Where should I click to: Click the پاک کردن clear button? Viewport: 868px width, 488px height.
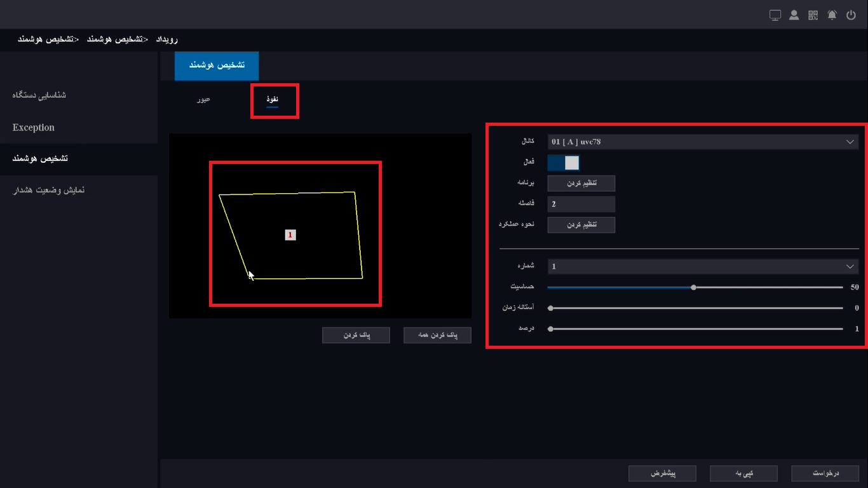[x=356, y=335]
